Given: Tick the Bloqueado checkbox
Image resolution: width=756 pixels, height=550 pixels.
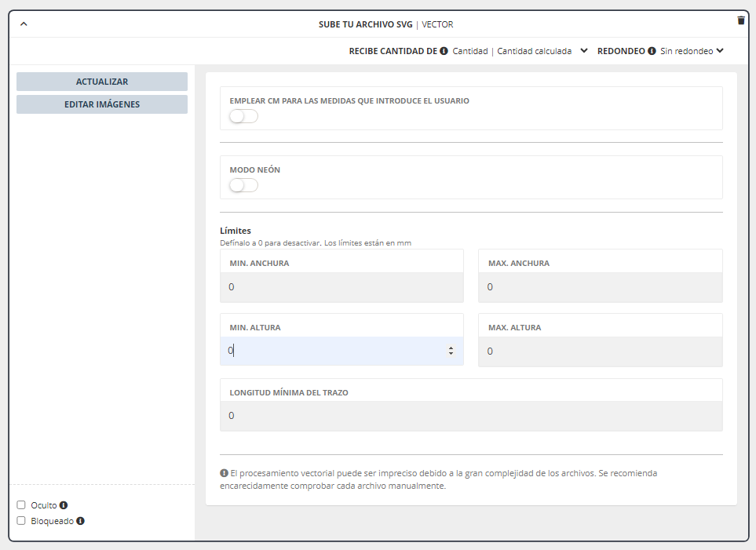Looking at the screenshot, I should point(21,521).
